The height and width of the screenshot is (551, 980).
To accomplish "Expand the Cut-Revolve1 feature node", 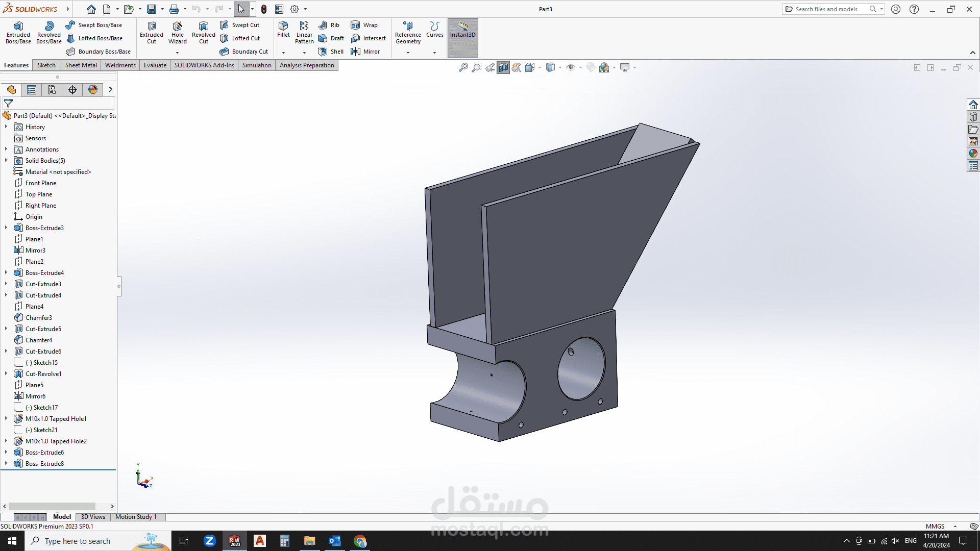I will (6, 373).
